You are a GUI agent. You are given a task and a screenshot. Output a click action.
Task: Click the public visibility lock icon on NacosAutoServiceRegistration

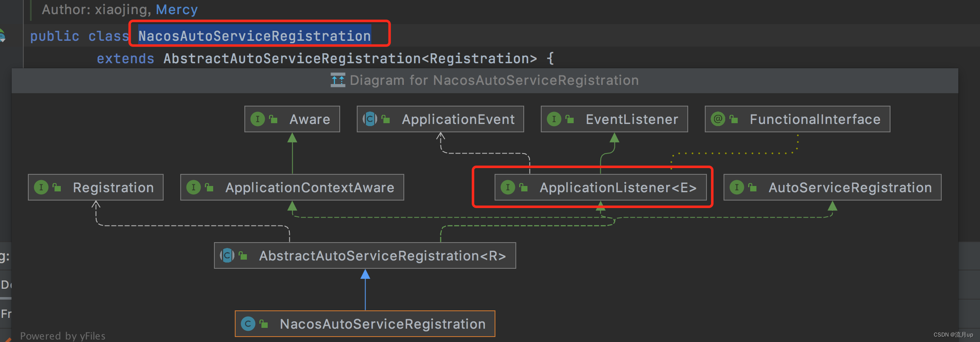click(264, 324)
